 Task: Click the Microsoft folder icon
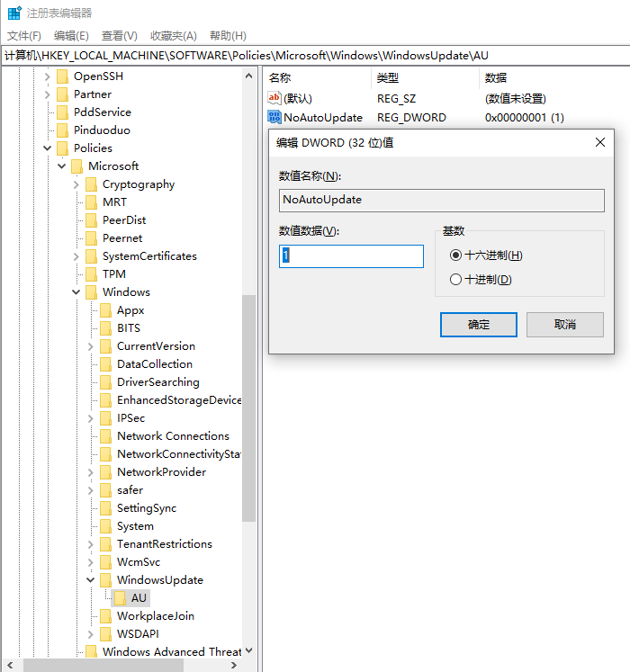click(77, 166)
